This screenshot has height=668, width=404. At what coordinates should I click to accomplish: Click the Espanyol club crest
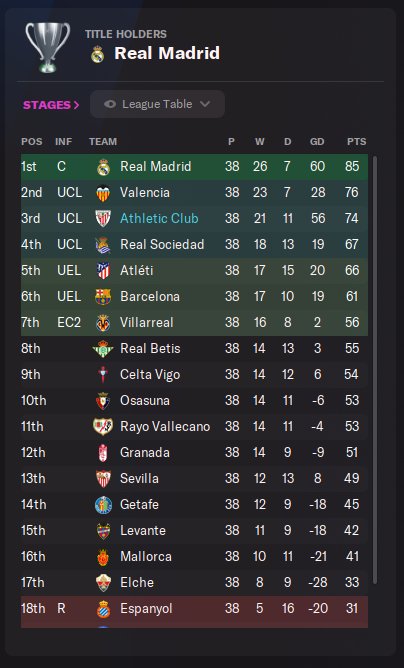(x=103, y=609)
